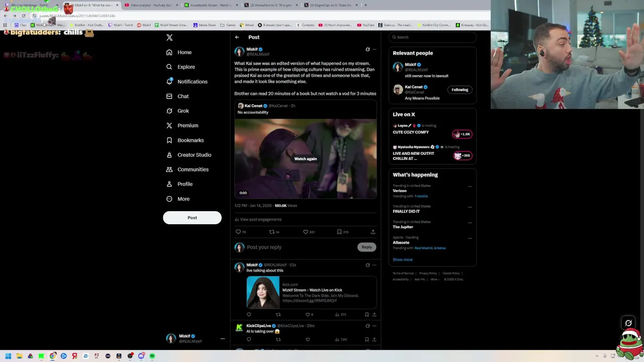Open the floating Grok button at the bottom
The image size is (644, 362).
coord(628,323)
